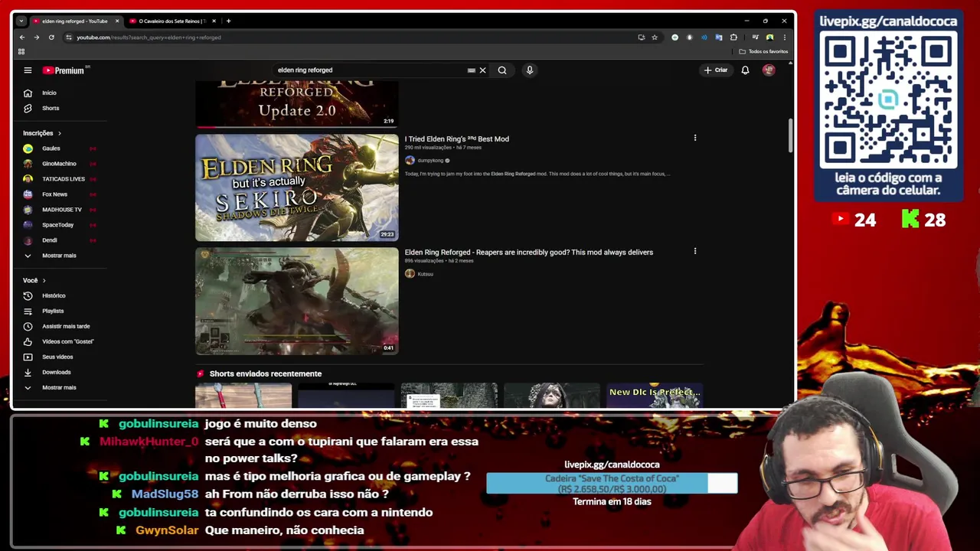The height and width of the screenshot is (551, 980).
Task: Click the Criar button
Action: pos(716,70)
